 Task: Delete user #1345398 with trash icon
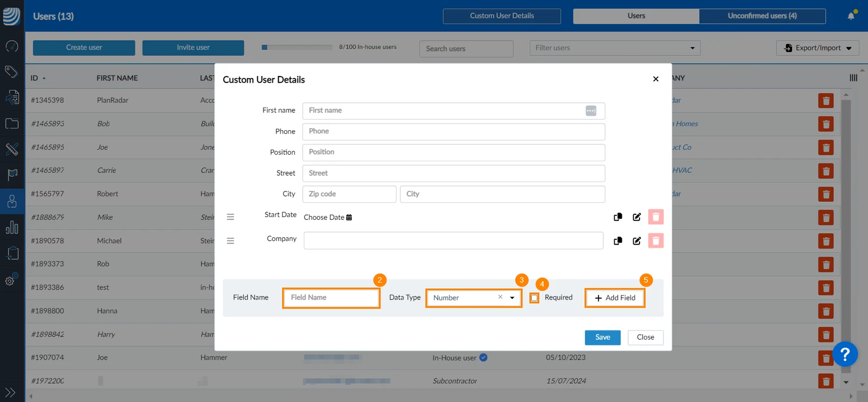pyautogui.click(x=826, y=101)
